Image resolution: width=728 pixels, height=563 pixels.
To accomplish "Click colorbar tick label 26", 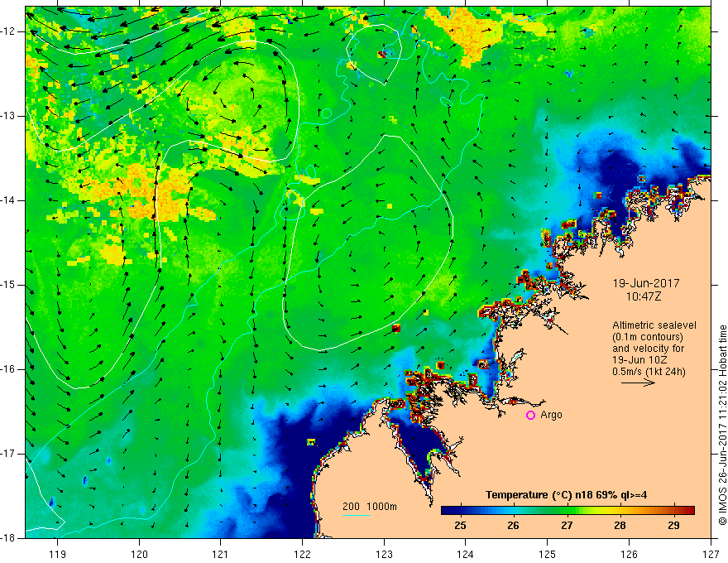I will click(513, 526).
